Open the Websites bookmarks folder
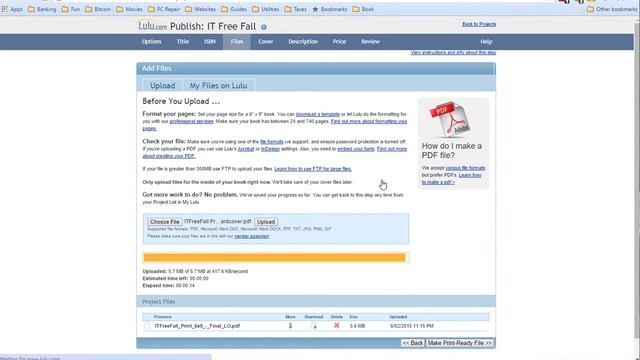Viewport: 640px width, 360px height. [x=200, y=9]
